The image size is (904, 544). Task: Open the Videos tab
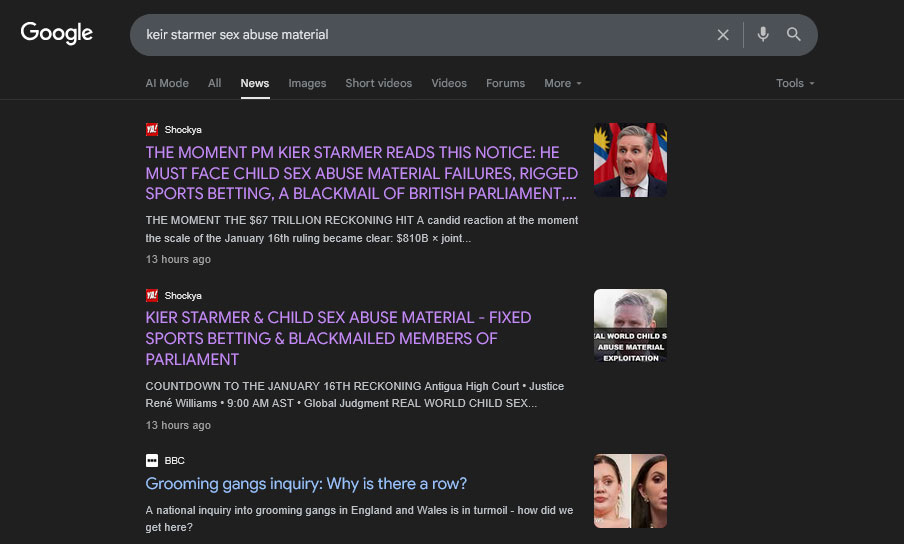pos(449,83)
